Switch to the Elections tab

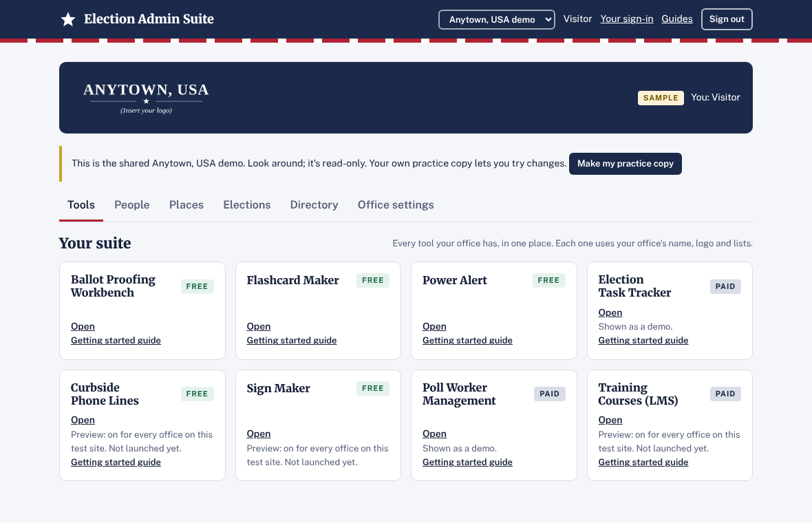(247, 205)
